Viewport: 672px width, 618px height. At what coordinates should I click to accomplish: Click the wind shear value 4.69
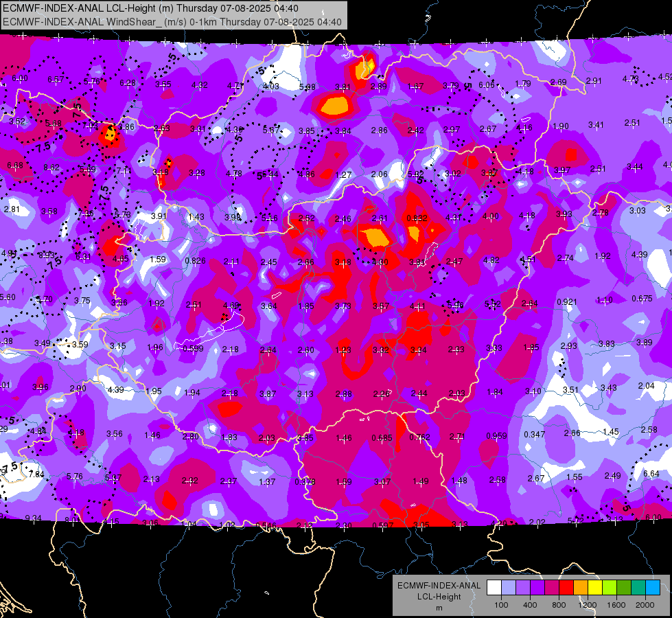tap(231, 306)
